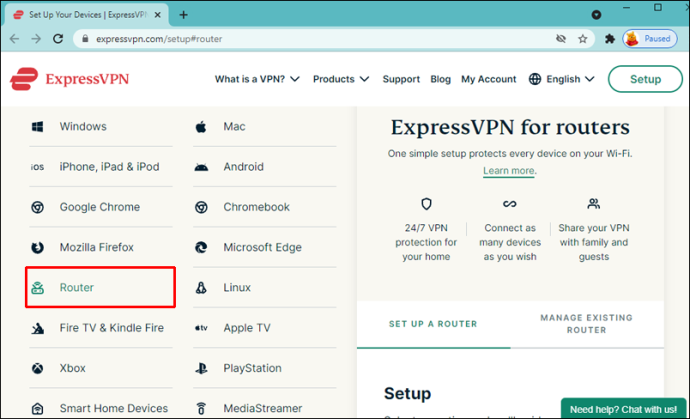Open a new browser tab
The height and width of the screenshot is (419, 690).
(184, 15)
